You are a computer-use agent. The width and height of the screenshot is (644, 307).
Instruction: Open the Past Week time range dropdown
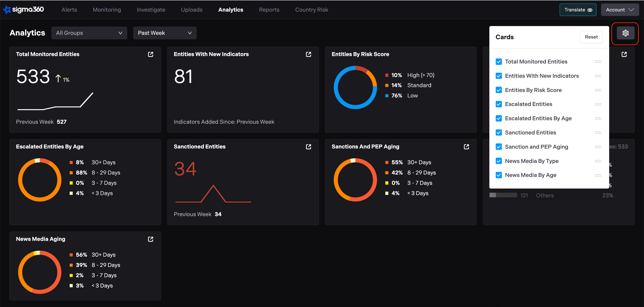(x=165, y=33)
